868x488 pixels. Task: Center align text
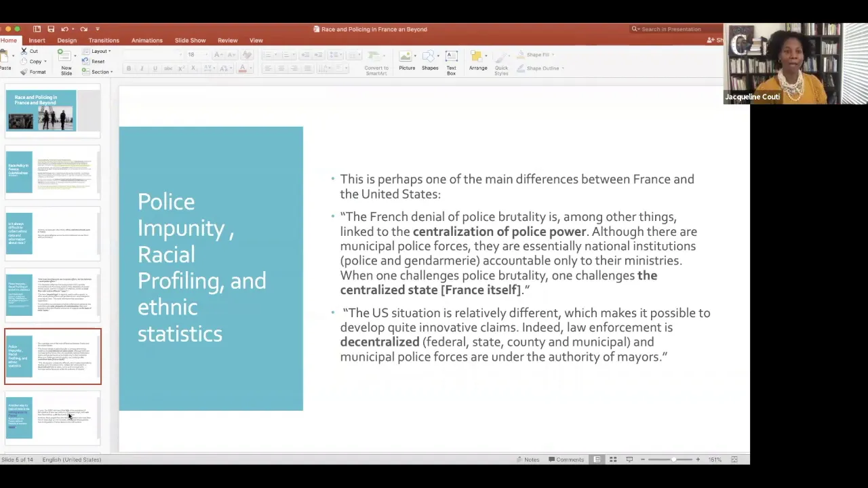(281, 68)
